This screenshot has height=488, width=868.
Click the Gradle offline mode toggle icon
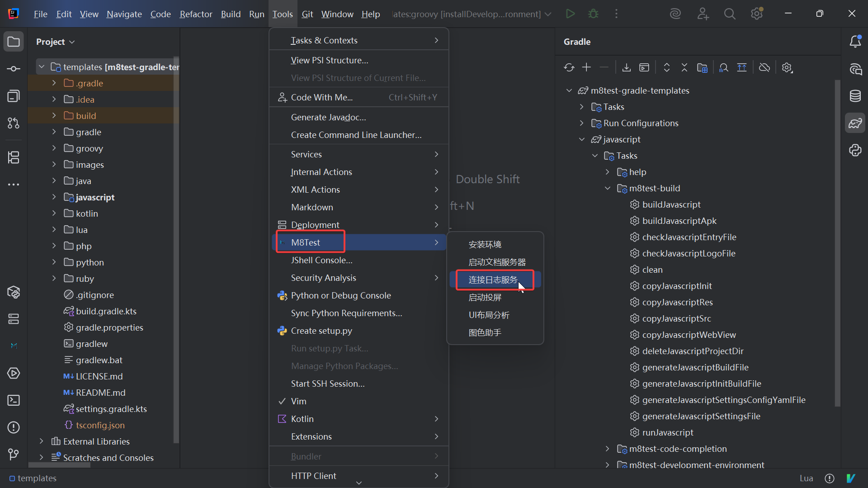(x=764, y=68)
